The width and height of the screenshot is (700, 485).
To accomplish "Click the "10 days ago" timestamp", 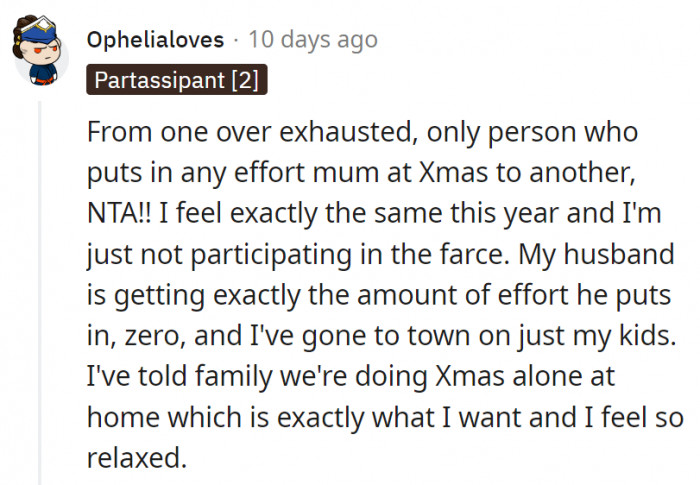I will point(313,40).
